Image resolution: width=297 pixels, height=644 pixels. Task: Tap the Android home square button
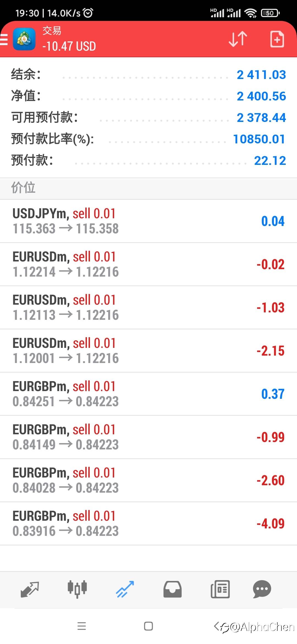click(x=148, y=626)
